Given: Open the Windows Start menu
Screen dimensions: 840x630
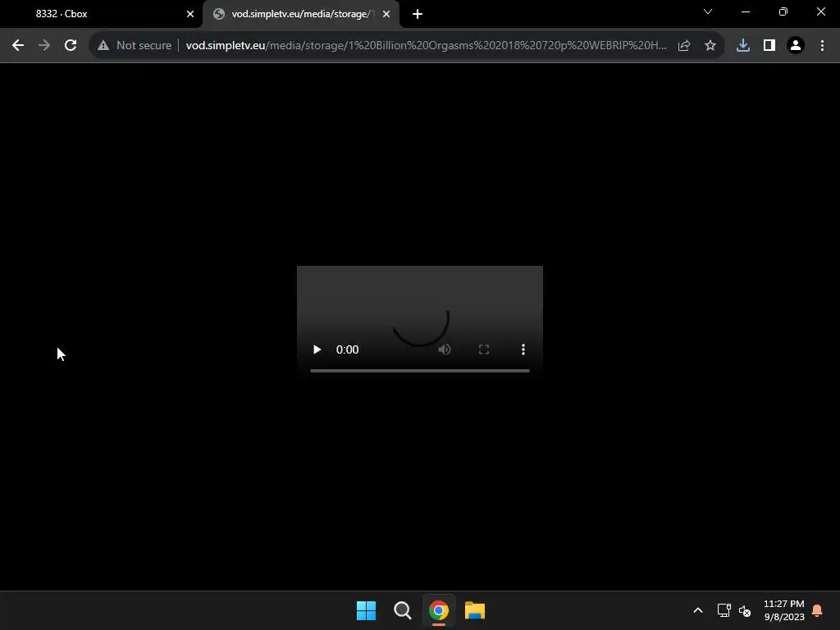Looking at the screenshot, I should (367, 610).
